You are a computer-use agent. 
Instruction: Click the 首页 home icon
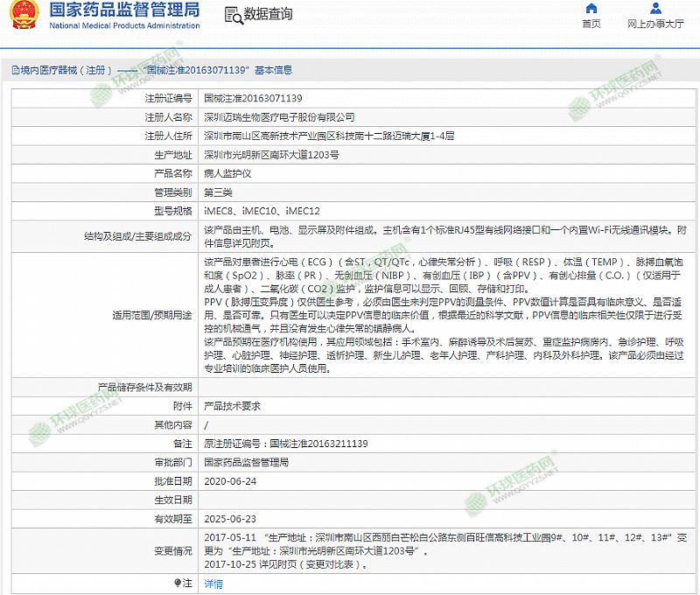pyautogui.click(x=591, y=9)
